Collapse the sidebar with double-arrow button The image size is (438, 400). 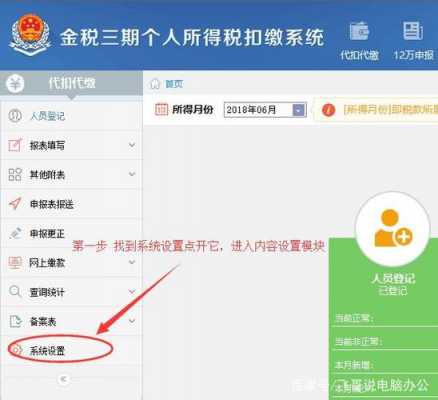pyautogui.click(x=63, y=379)
